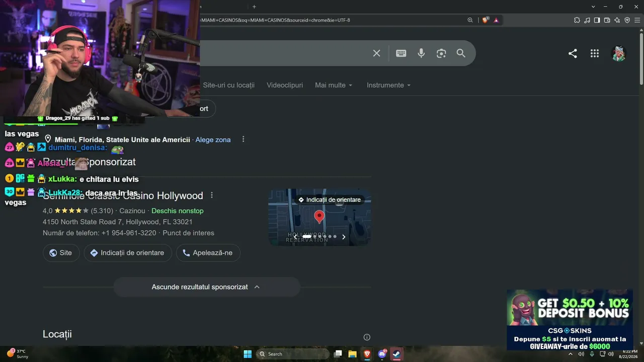Image resolution: width=644 pixels, height=362 pixels.
Task: Click the 4,0 star rating reviews
Action: 78,211
